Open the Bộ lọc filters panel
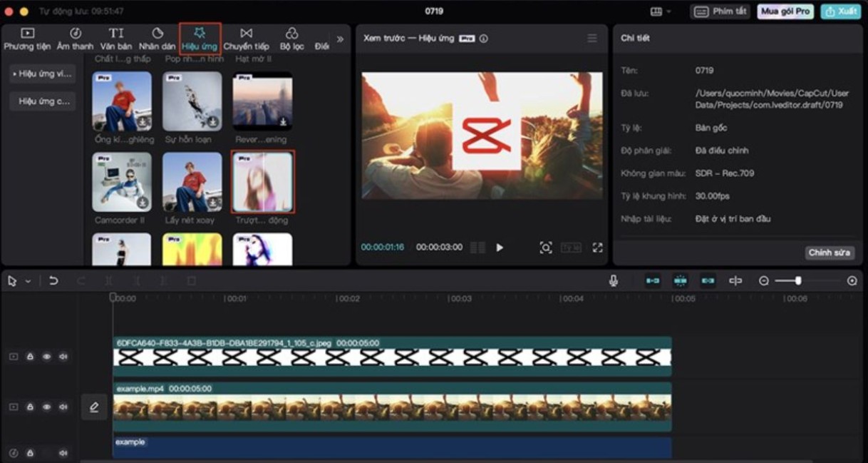 point(291,39)
